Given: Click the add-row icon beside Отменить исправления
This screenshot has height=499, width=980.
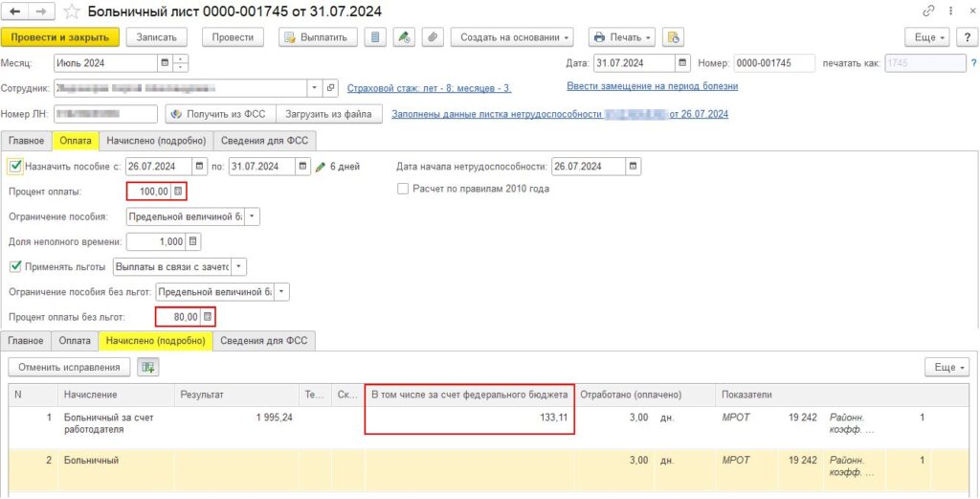Looking at the screenshot, I should pos(148,367).
